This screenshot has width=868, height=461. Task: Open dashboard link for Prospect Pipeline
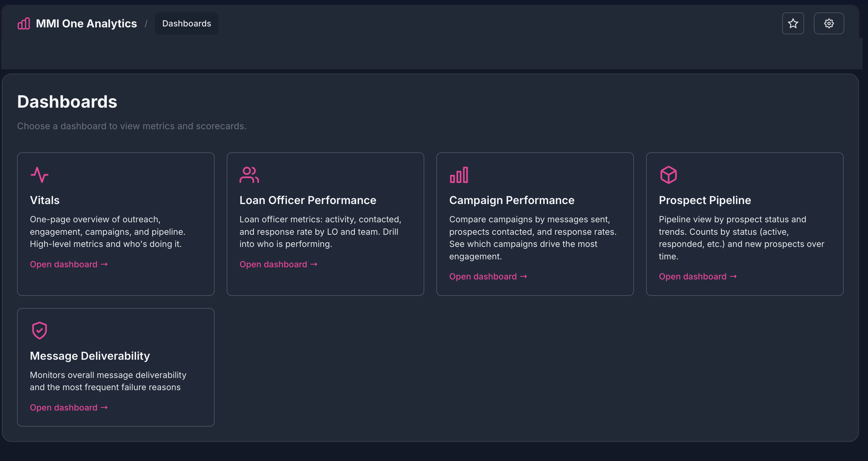click(698, 276)
